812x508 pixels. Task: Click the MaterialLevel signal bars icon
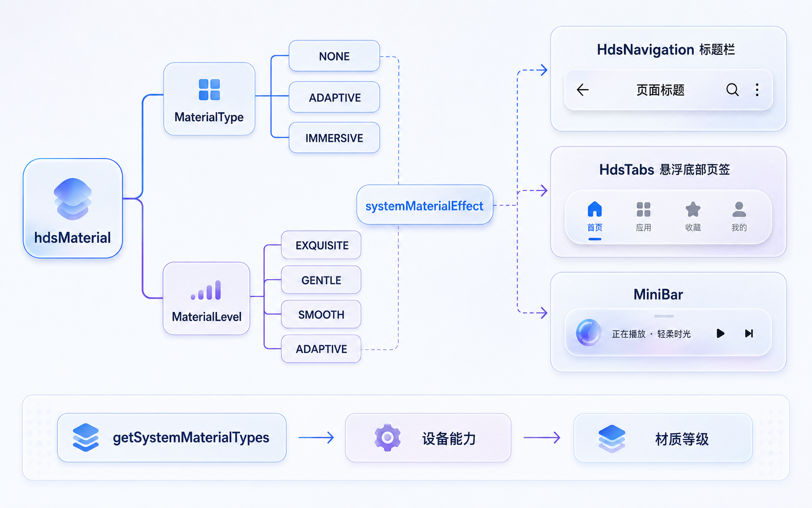[x=206, y=290]
